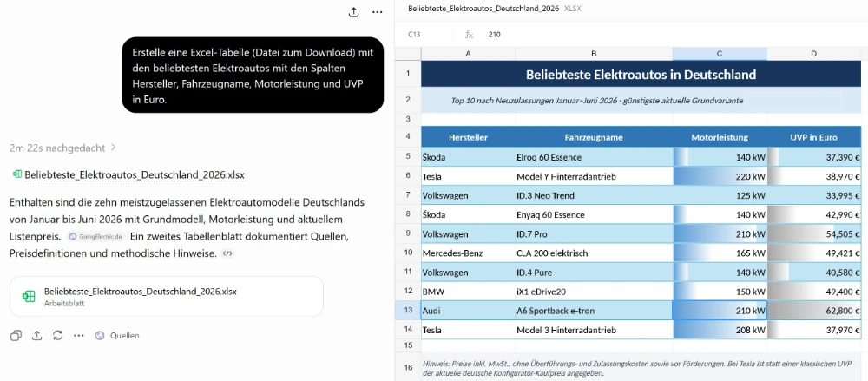868x381 pixels.
Task: Select the 49,421 € price cell
Action: [x=814, y=253]
